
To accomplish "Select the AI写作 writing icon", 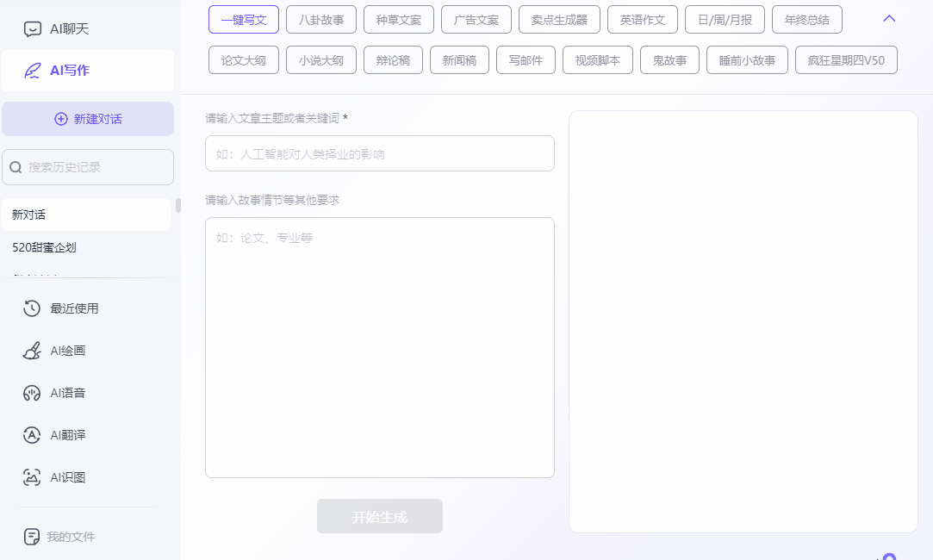I will coord(33,71).
